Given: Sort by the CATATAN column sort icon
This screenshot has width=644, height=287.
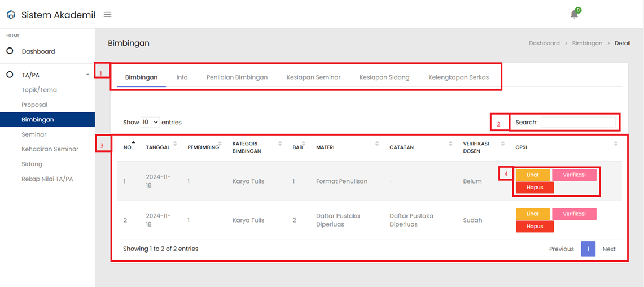Looking at the screenshot, I should coord(451,143).
